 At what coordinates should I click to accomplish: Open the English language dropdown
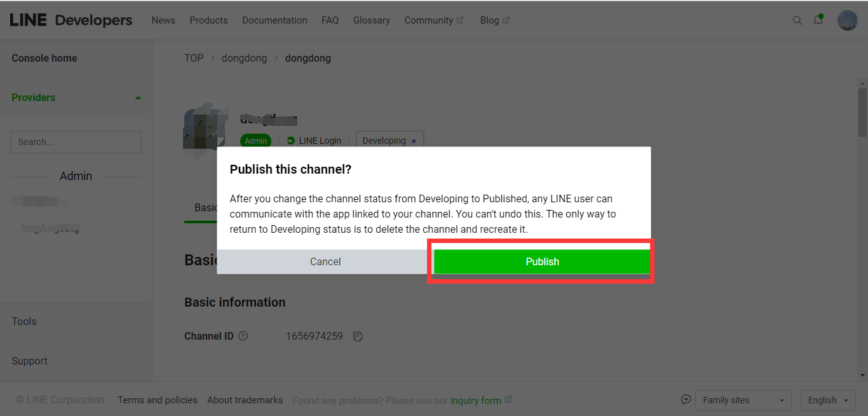tap(828, 400)
